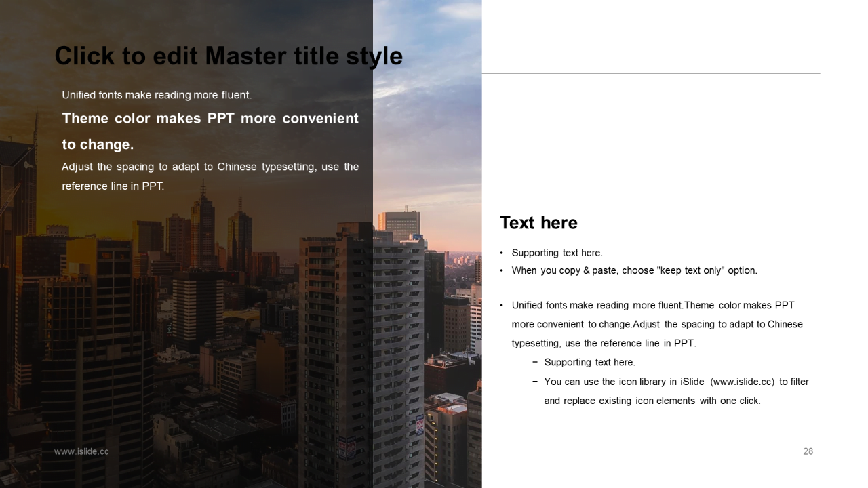Click the dash-indented "Supporting text here." sub-item

click(x=589, y=363)
